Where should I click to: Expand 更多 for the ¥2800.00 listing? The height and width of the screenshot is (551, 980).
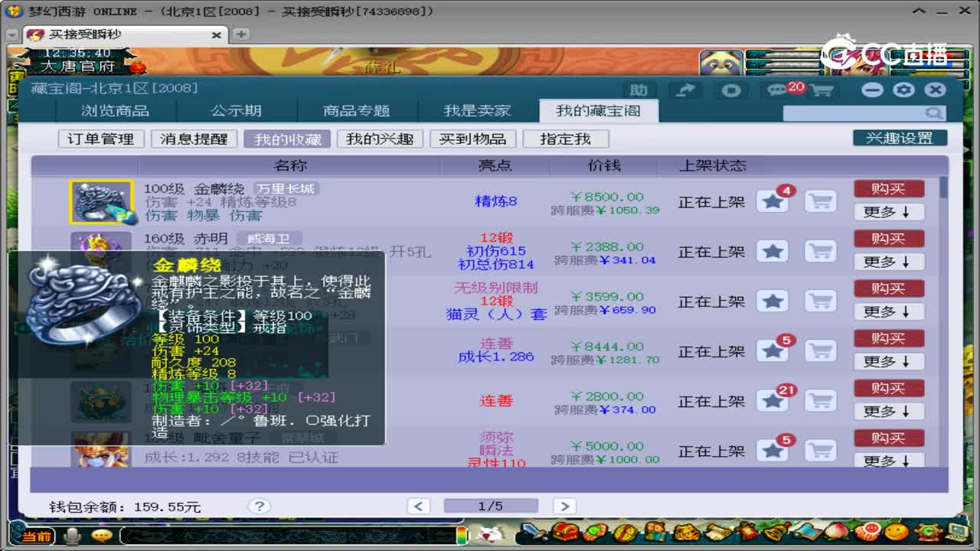coord(889,411)
